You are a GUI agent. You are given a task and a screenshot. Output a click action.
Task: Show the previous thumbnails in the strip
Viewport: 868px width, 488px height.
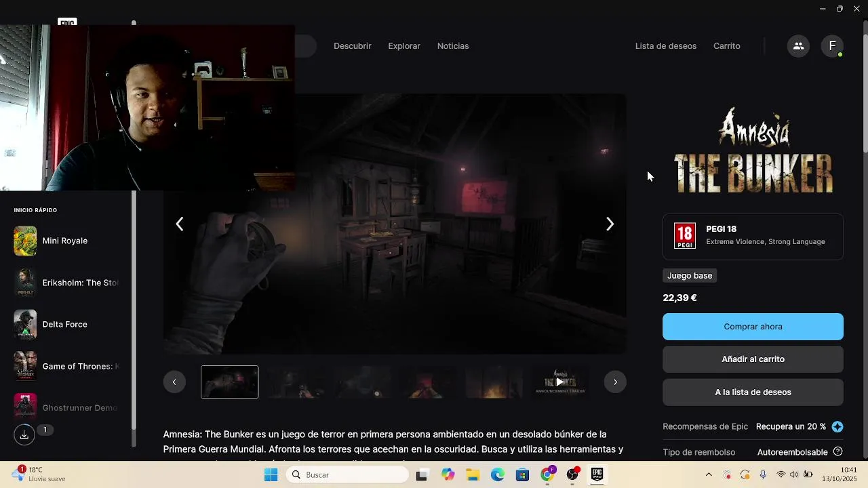click(x=174, y=382)
